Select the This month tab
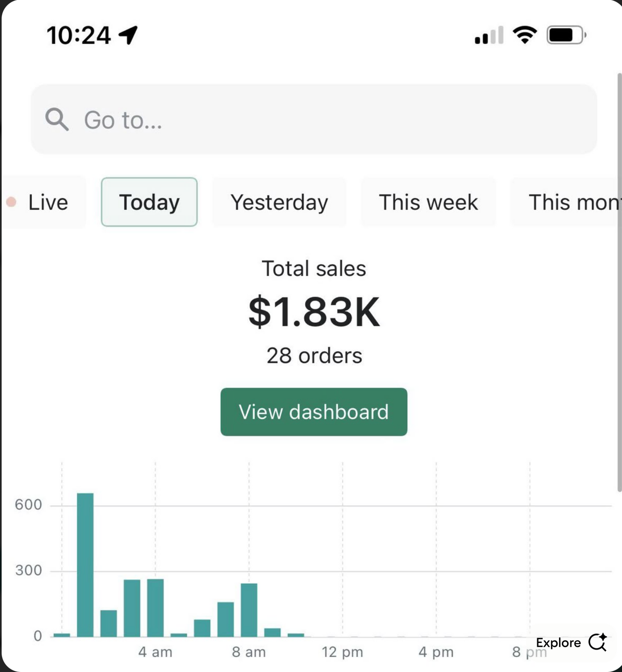Viewport: 622px width, 672px height. [573, 202]
